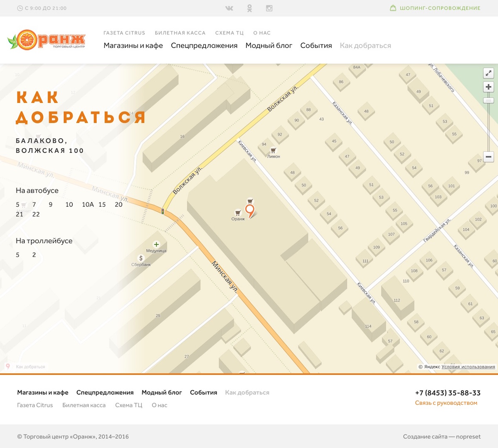Toggle fullscreen map mode
The width and height of the screenshot is (498, 448).
[x=488, y=73]
